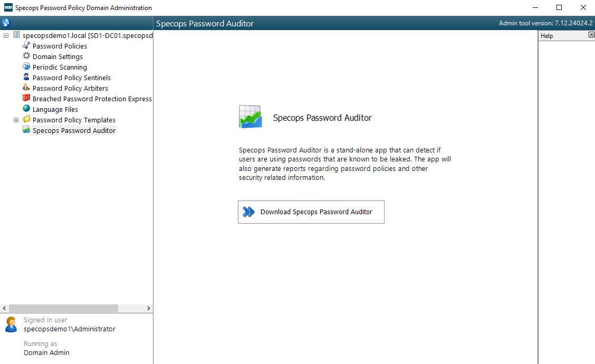The width and height of the screenshot is (595, 364).
Task: Click the Domain Admin text
Action: [x=46, y=352]
